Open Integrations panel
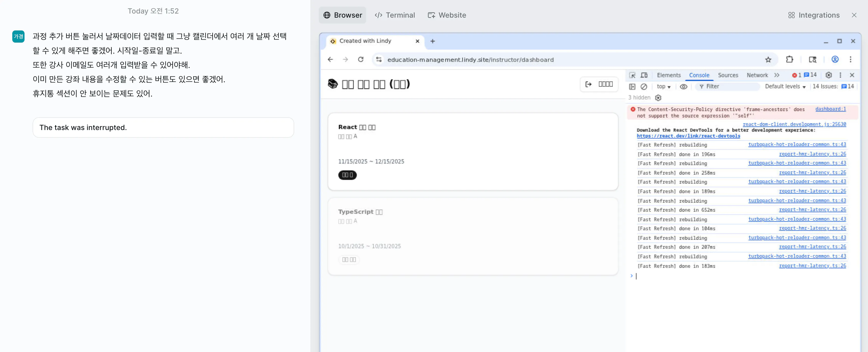This screenshot has height=352, width=868. click(x=814, y=15)
